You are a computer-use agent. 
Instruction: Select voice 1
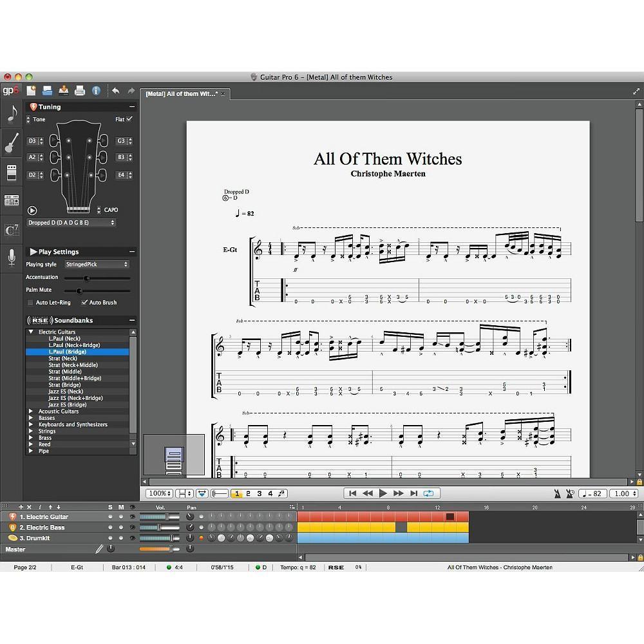[x=237, y=494]
